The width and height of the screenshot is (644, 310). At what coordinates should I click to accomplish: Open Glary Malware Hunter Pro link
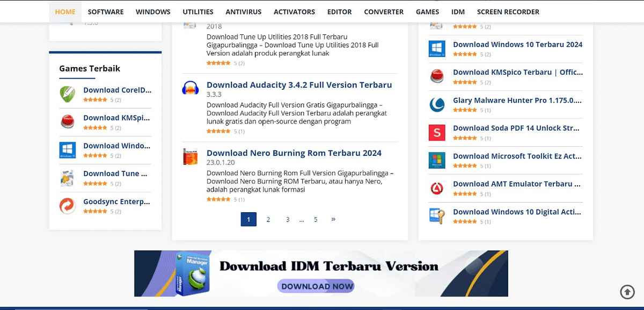click(x=518, y=100)
